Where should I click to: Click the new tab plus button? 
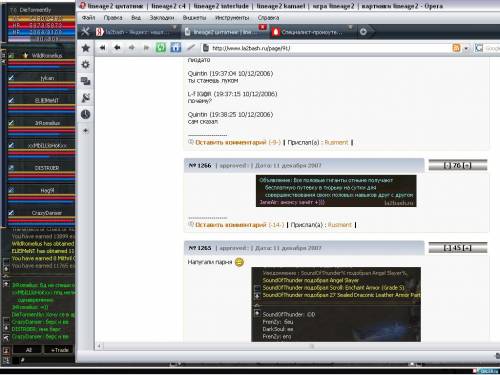point(363,32)
